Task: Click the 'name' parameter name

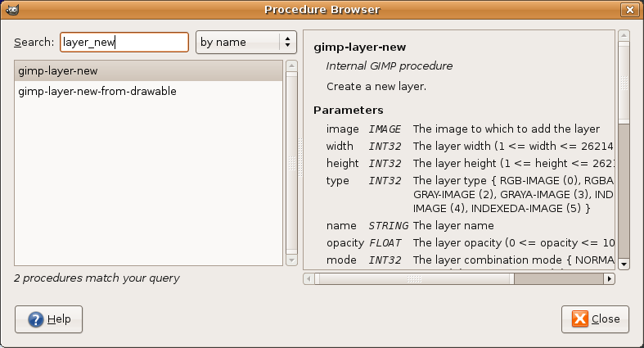Action: coord(341,226)
